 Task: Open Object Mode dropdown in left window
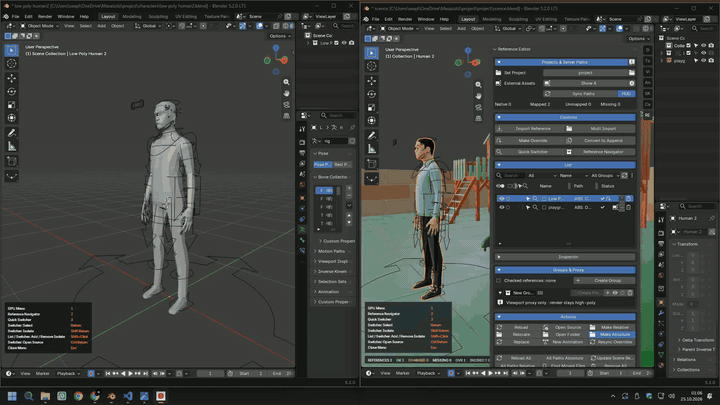click(39, 26)
